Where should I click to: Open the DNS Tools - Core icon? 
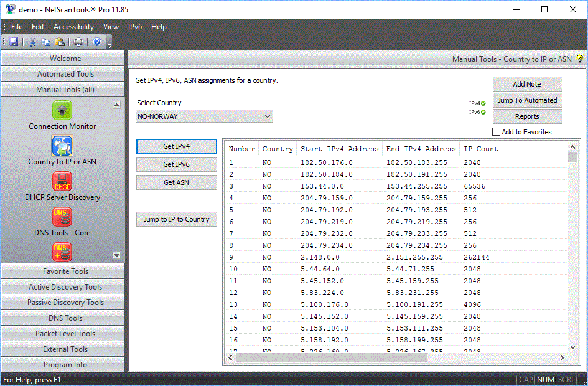pyautogui.click(x=62, y=217)
